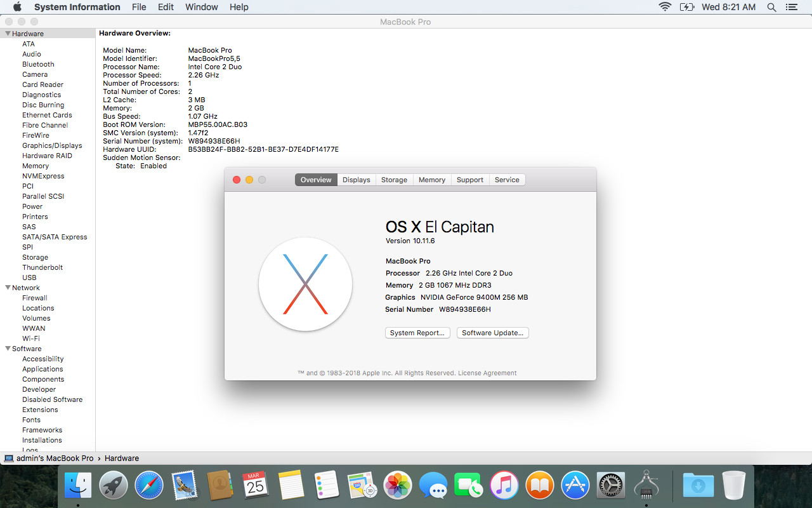Open the License Agreement link
Screen dimensions: 812x508
click(x=487, y=373)
